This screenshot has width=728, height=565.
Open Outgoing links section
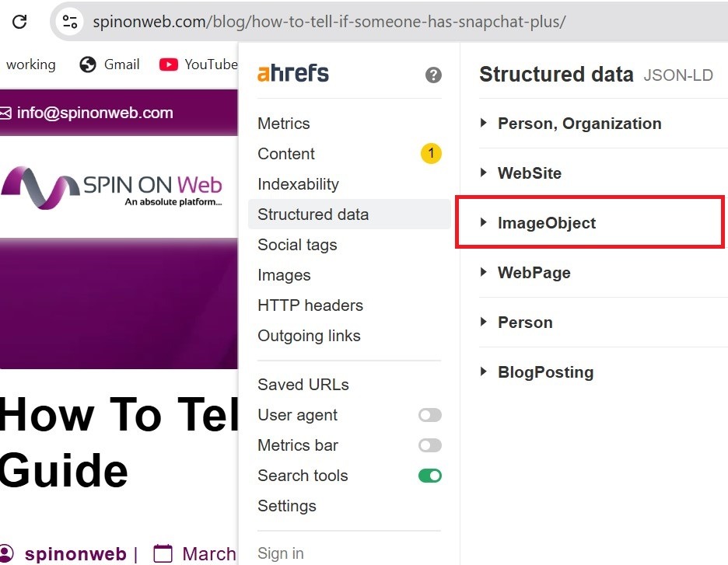coord(309,336)
